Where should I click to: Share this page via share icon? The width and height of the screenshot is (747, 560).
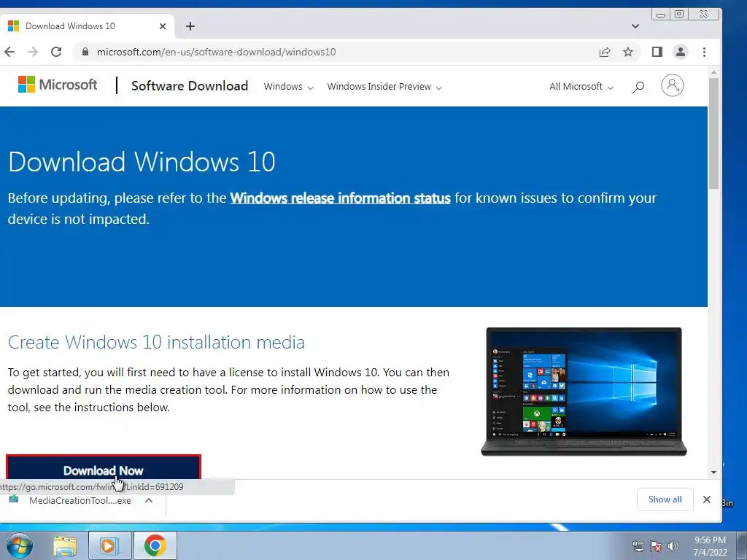605,52
